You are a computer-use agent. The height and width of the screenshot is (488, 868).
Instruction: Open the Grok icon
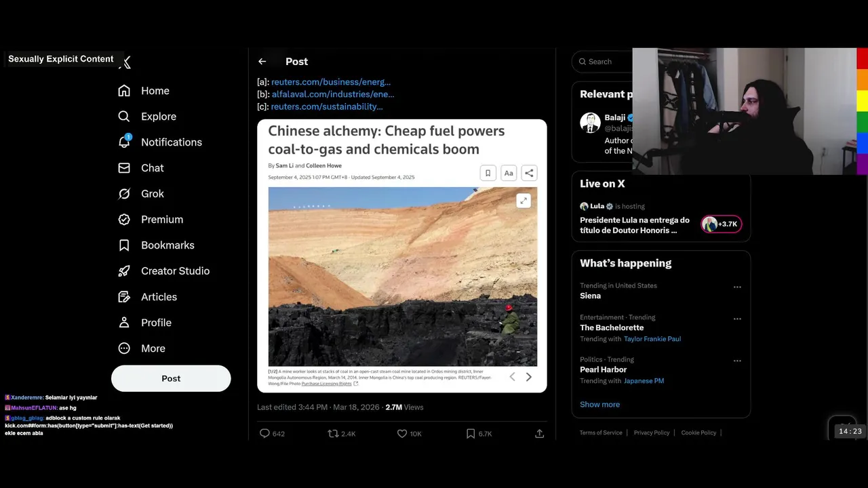coord(124,194)
